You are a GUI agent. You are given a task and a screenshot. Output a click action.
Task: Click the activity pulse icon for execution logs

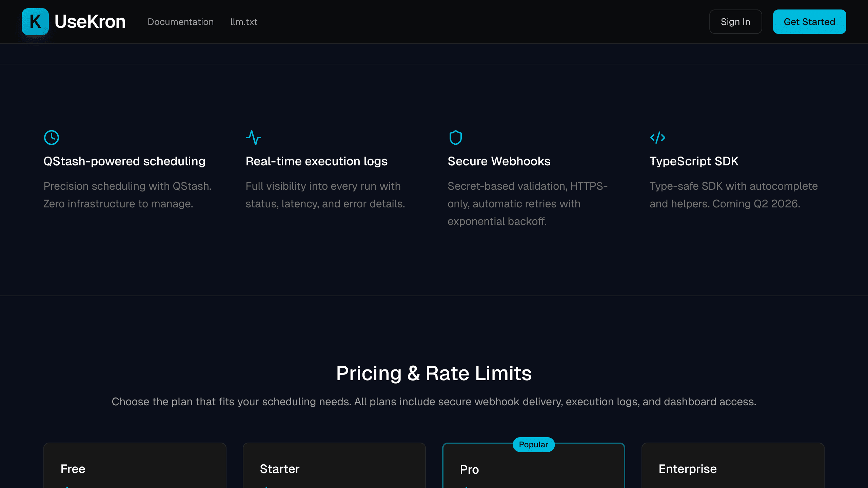click(254, 138)
